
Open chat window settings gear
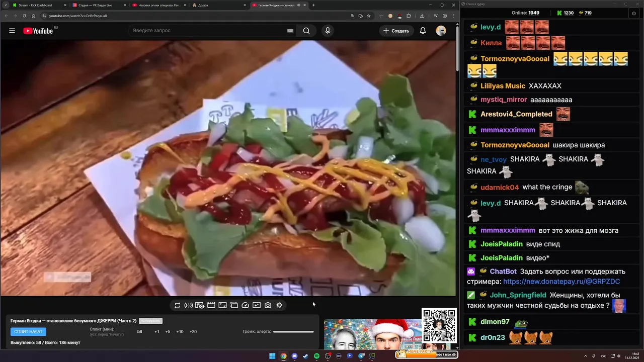pyautogui.click(x=633, y=13)
